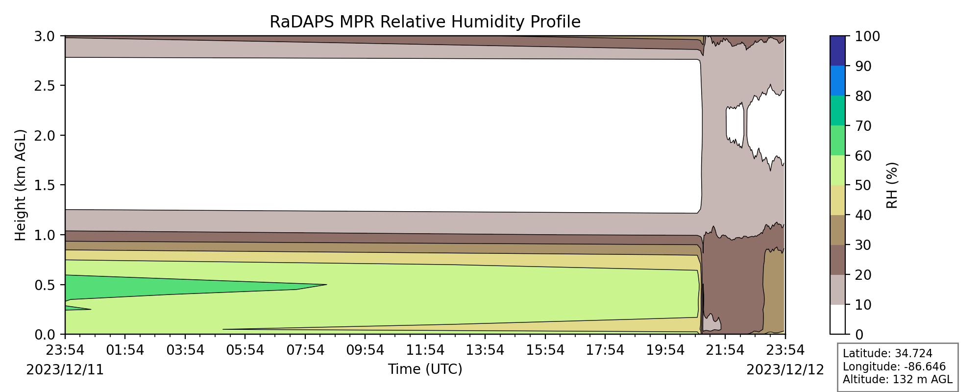Click the plot title RaDAPS MPR Relative Humidity Profile
The height and width of the screenshot is (392, 980).
(x=425, y=22)
